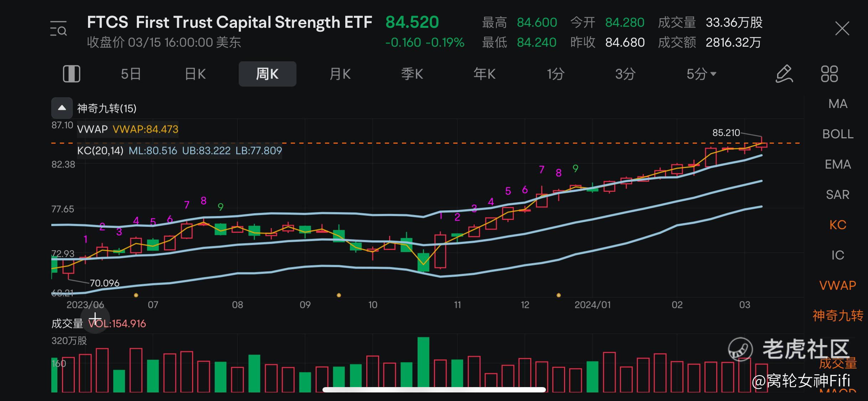Open the drawing pencil tool
This screenshot has width=868, height=401.
click(784, 74)
